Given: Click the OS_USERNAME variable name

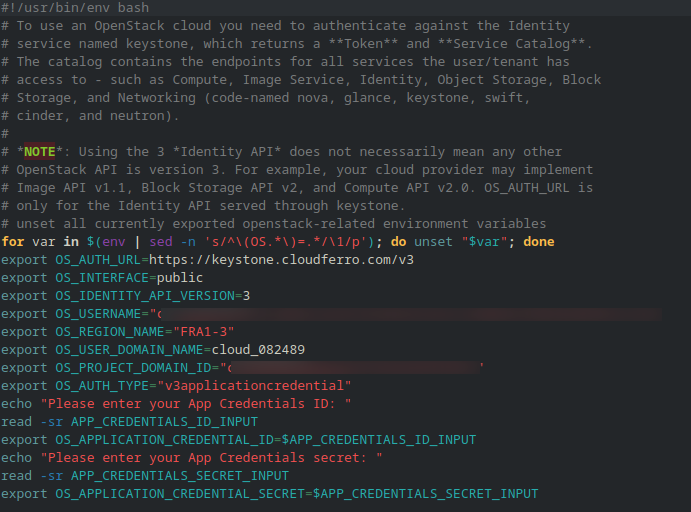Looking at the screenshot, I should pyautogui.click(x=98, y=314).
